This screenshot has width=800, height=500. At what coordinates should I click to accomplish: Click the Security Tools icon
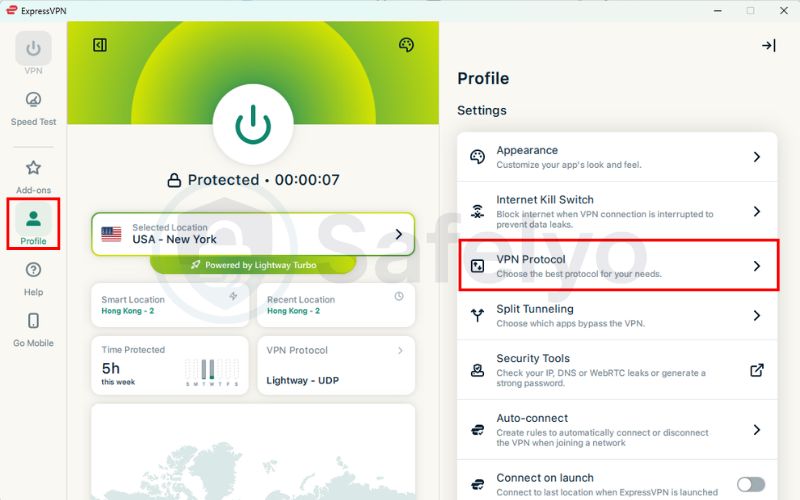[477, 370]
